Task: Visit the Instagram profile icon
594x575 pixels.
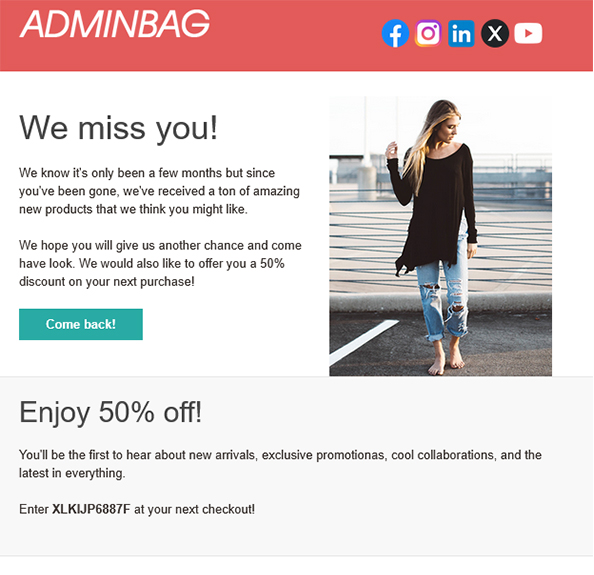Action: tap(428, 33)
